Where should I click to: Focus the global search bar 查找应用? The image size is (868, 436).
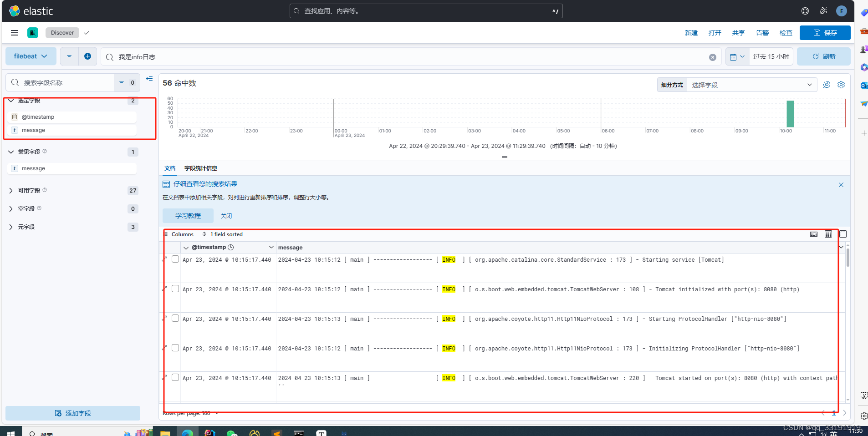426,11
